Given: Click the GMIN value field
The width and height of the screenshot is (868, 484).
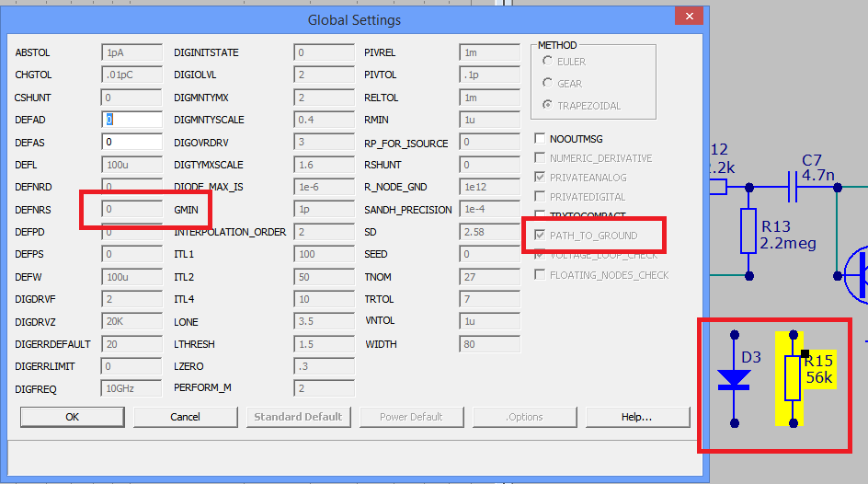Looking at the screenshot, I should [x=325, y=210].
